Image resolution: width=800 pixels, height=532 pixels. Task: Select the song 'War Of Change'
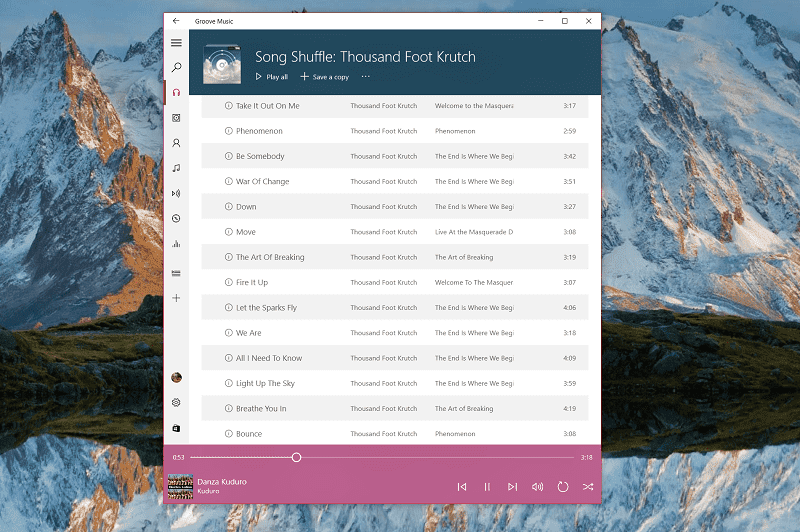pos(262,182)
